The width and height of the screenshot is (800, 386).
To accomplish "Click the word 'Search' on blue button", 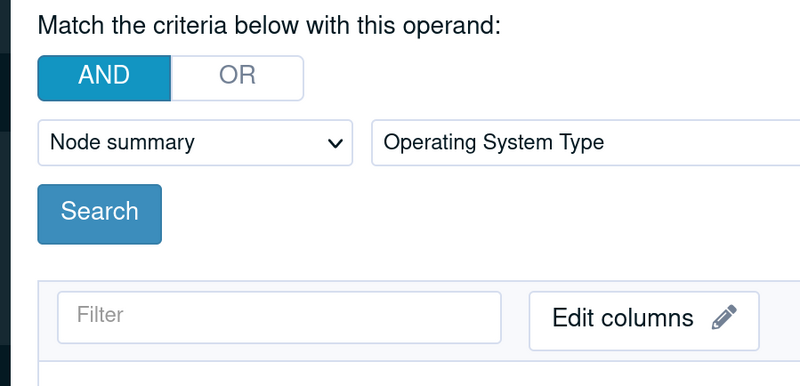I will click(99, 211).
